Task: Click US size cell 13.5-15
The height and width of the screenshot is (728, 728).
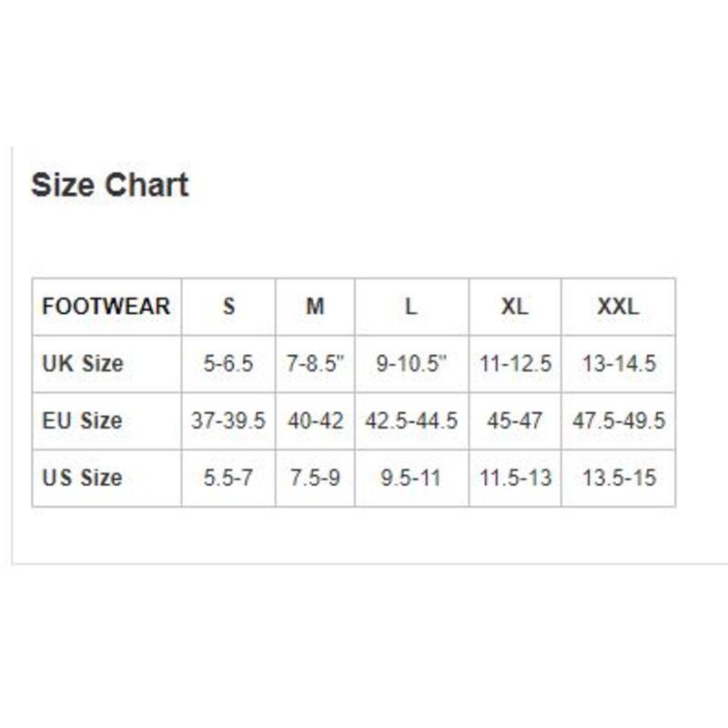Action: point(619,479)
